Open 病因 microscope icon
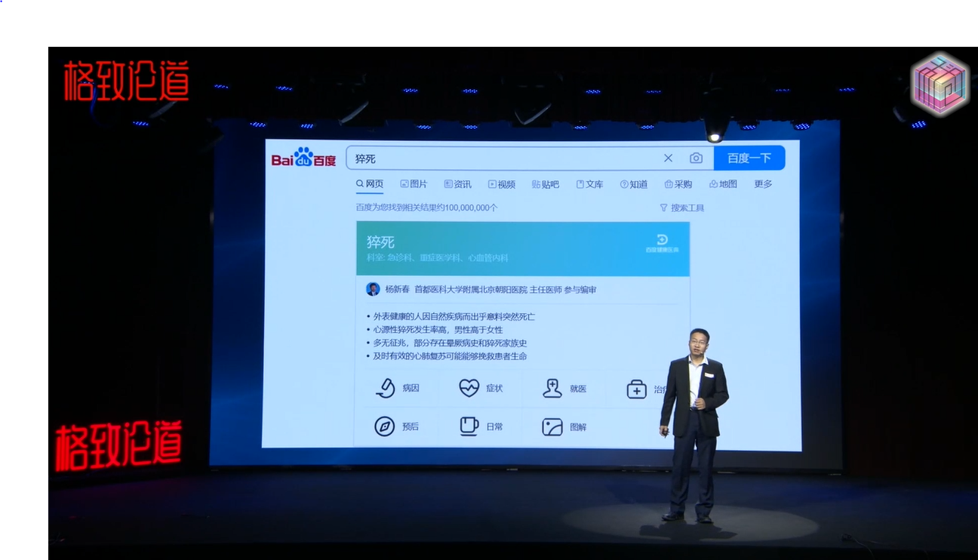 (385, 388)
